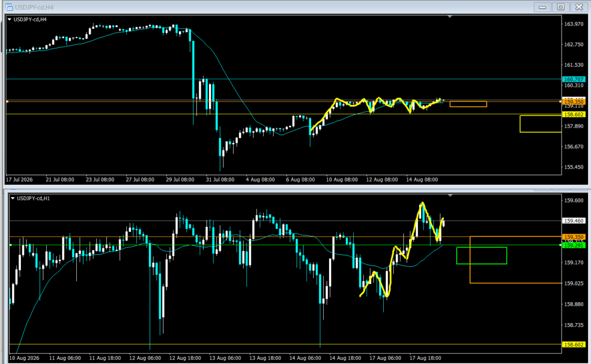591x364 pixels.
Task: Select the green 159.291 price label
Action: coord(574,245)
